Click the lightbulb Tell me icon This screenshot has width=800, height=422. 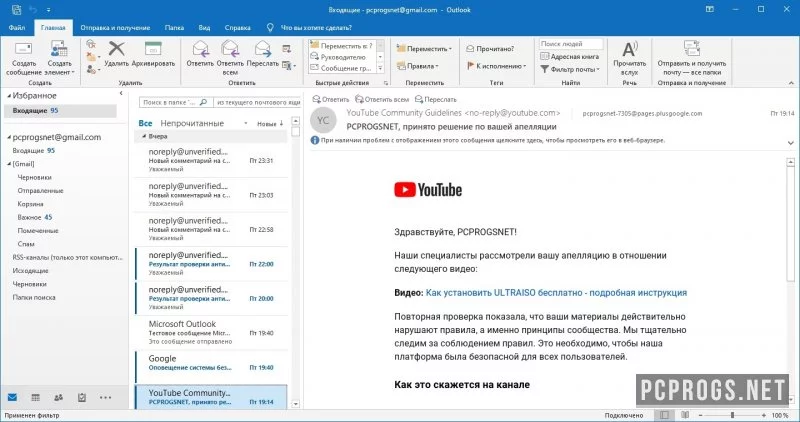click(x=270, y=28)
